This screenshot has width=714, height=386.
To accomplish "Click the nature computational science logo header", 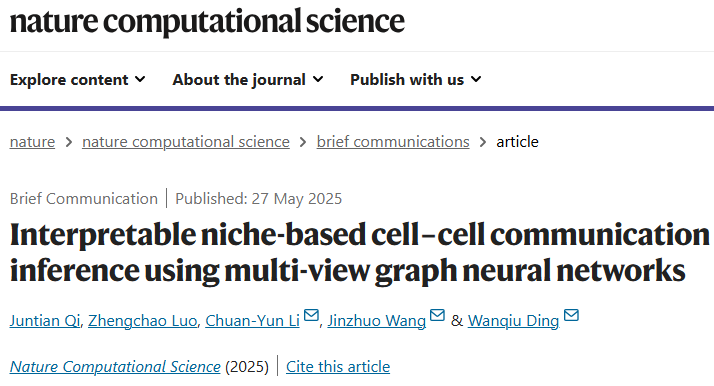I will [207, 21].
